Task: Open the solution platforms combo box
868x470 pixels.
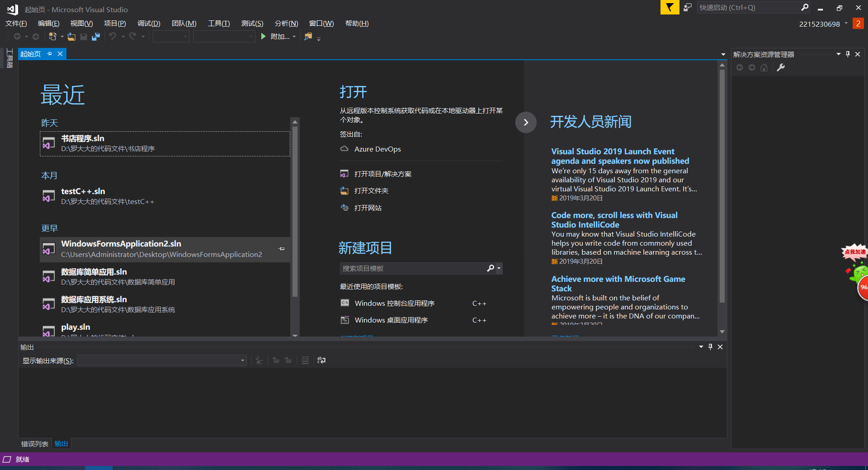Action: click(224, 37)
